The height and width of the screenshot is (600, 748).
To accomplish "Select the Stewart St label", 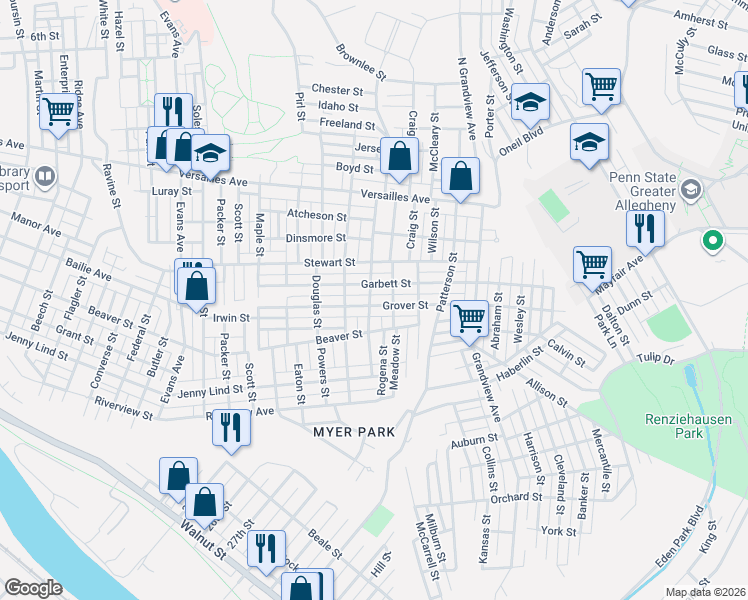I will pos(330,262).
